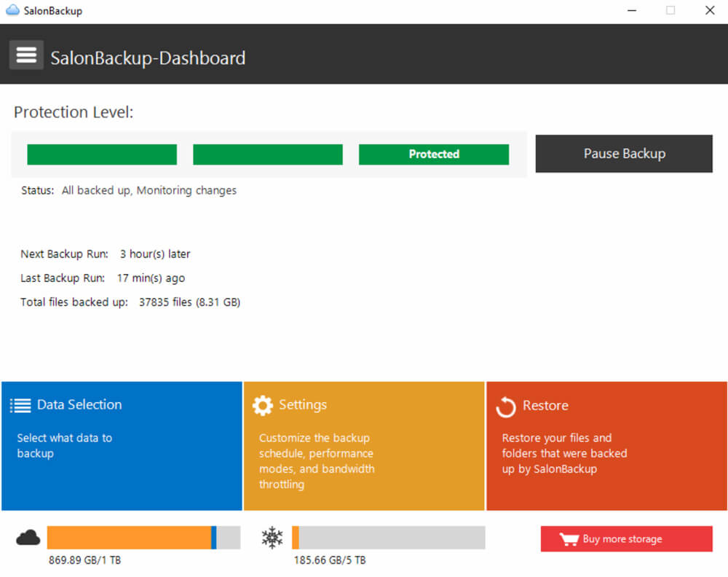Image resolution: width=728 pixels, height=577 pixels.
Task: Click the cold storage usage bar
Action: click(388, 538)
